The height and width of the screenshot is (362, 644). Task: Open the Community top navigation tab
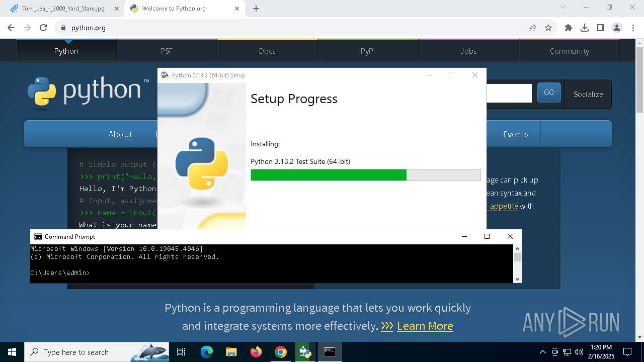[569, 51]
